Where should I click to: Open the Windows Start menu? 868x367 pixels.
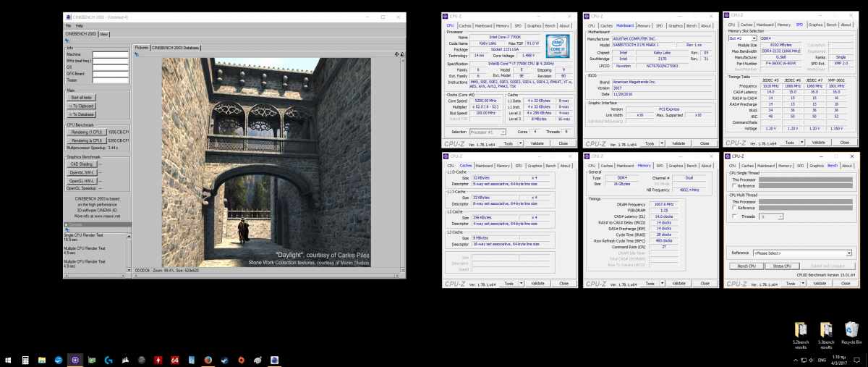[7, 360]
